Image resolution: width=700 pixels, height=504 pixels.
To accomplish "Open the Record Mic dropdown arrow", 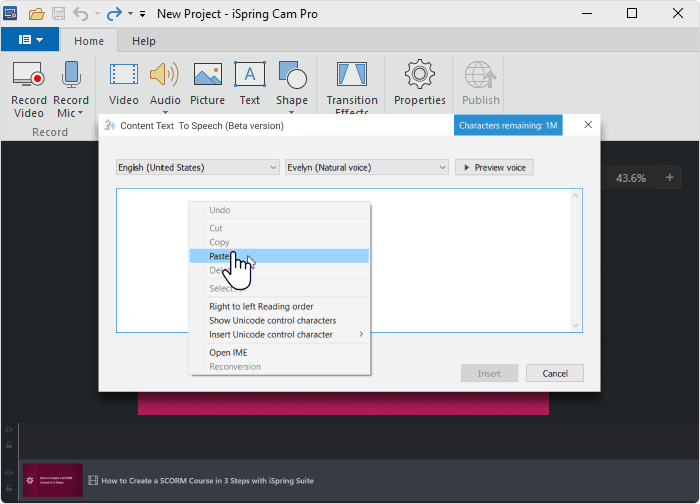I will click(81, 113).
